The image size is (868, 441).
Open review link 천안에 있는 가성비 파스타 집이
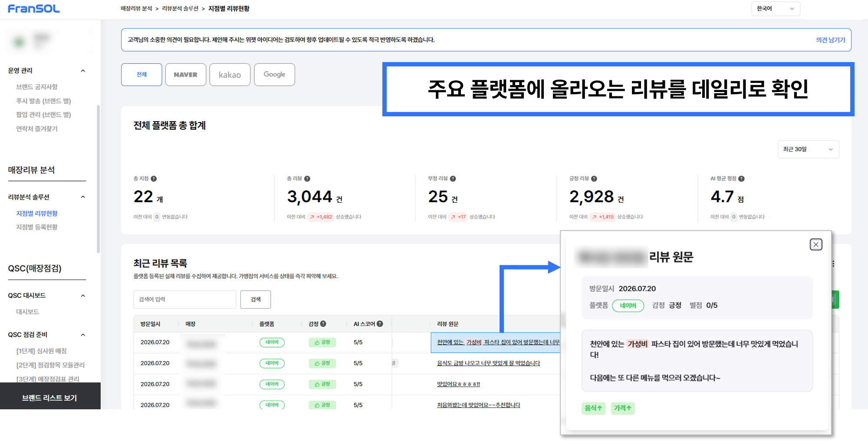click(x=498, y=342)
